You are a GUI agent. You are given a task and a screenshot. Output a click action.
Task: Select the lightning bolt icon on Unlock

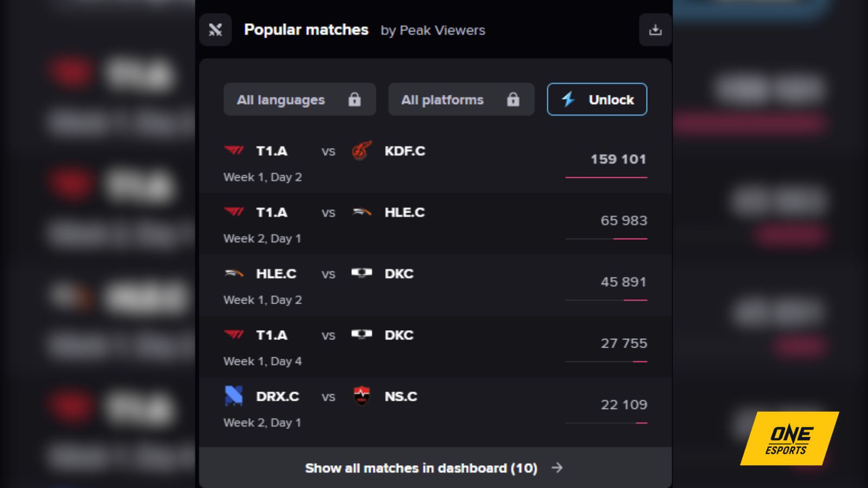tap(567, 99)
